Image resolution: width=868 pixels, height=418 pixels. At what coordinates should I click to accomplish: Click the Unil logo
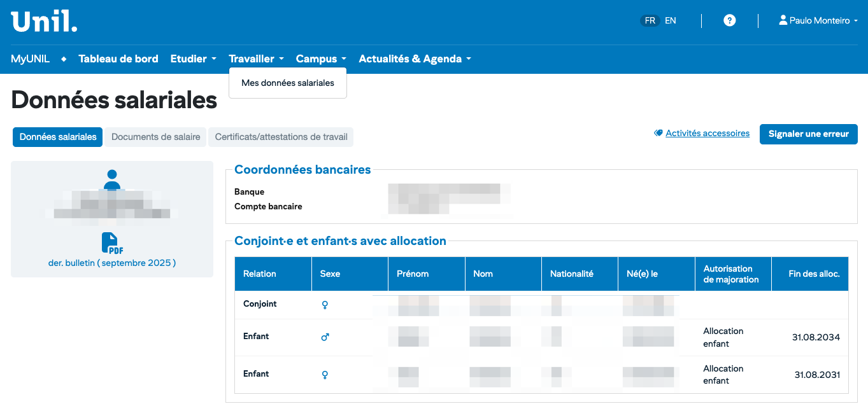[44, 21]
